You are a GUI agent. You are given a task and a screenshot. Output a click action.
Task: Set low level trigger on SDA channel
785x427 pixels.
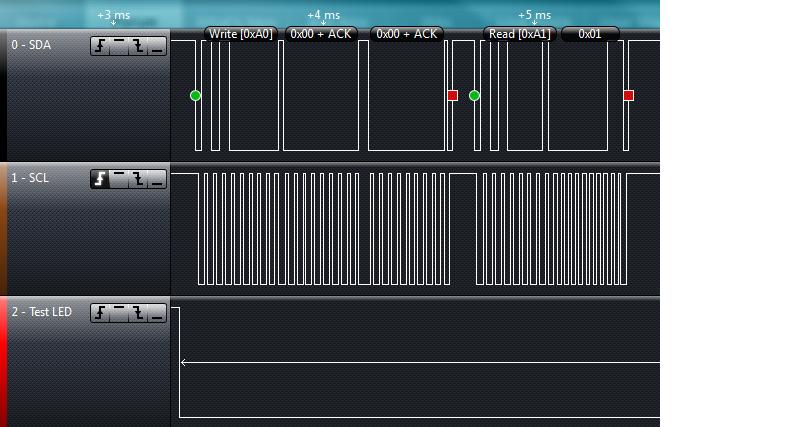[x=157, y=46]
